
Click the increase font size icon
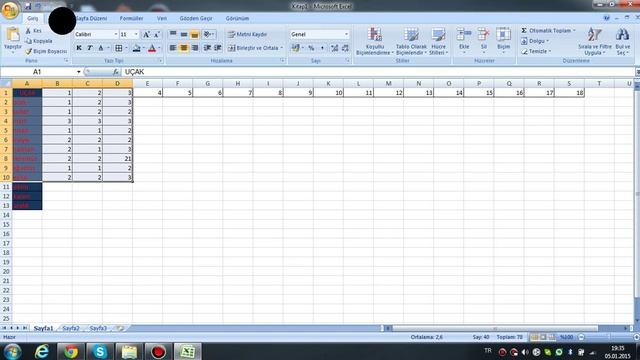coord(147,35)
